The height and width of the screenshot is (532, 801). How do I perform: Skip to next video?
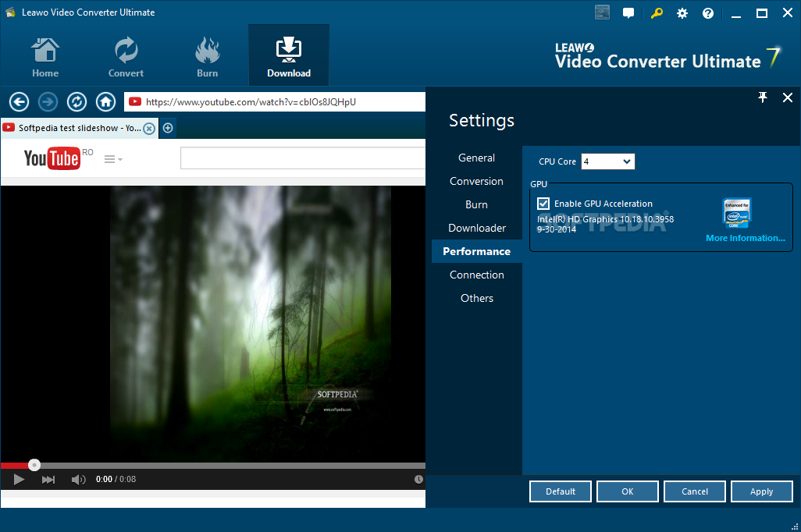click(48, 480)
